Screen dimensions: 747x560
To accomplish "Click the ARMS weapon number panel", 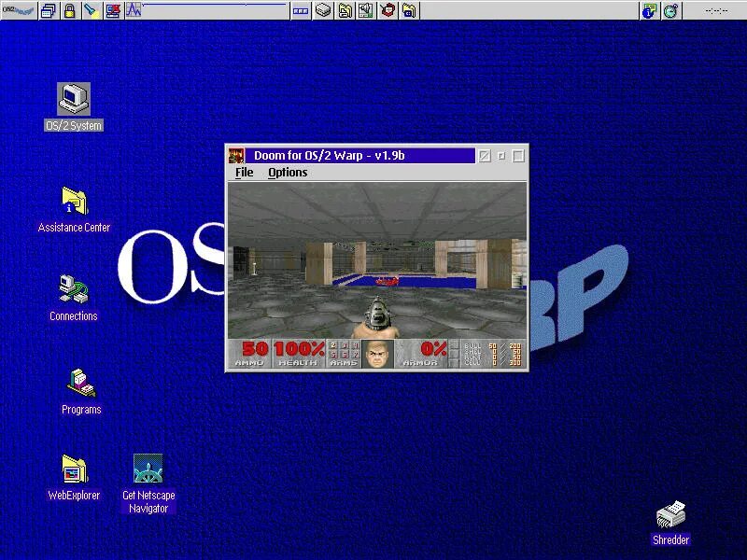I will tap(344, 354).
